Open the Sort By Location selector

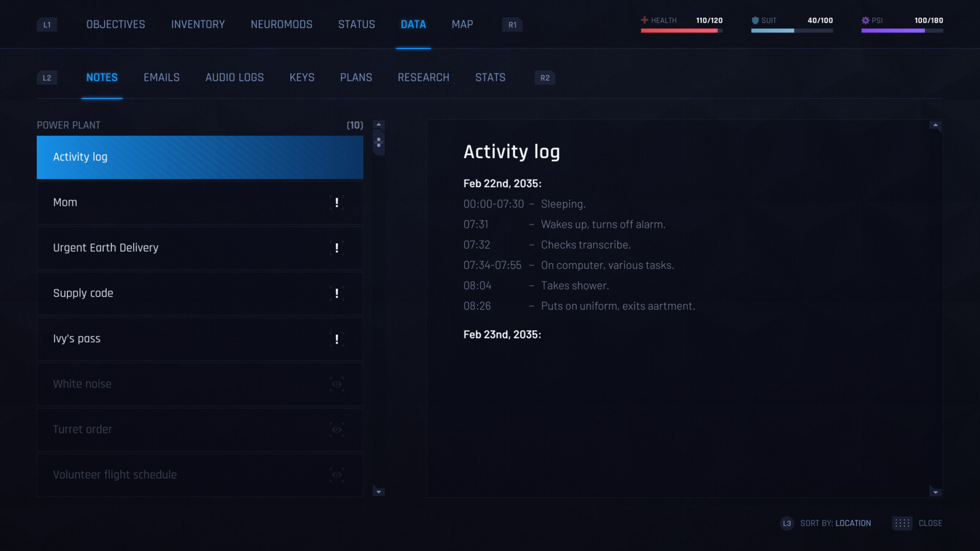click(x=853, y=523)
